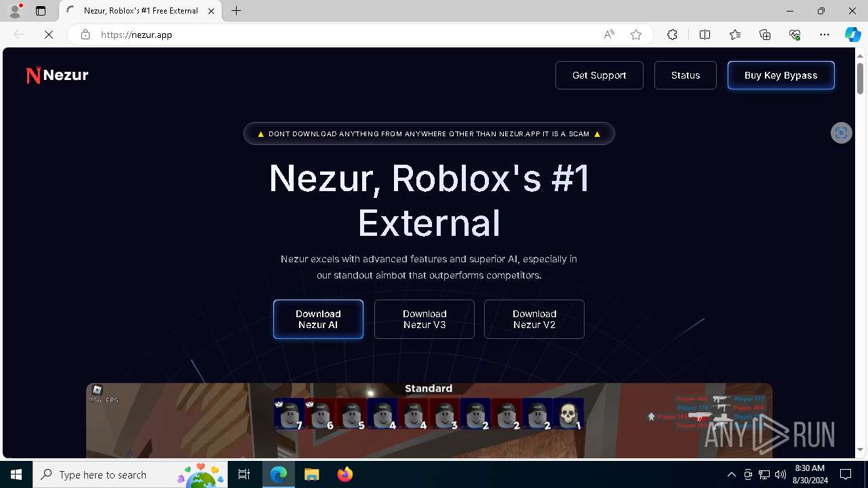Image resolution: width=868 pixels, height=488 pixels.
Task: Click the Download Nezur AI button
Action: 318,319
